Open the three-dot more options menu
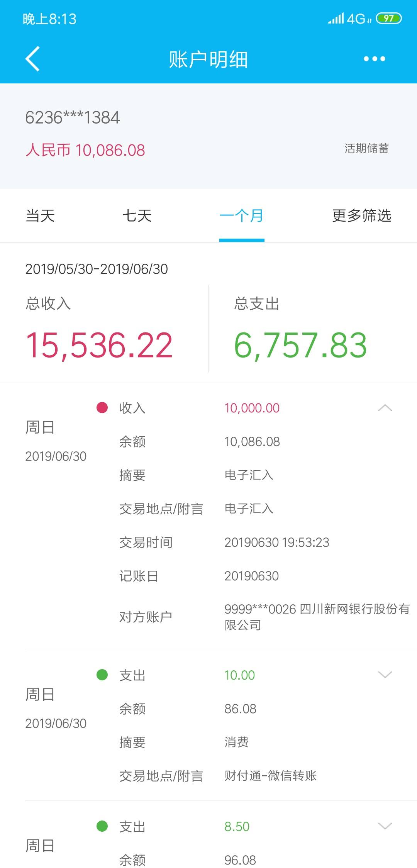 click(374, 59)
